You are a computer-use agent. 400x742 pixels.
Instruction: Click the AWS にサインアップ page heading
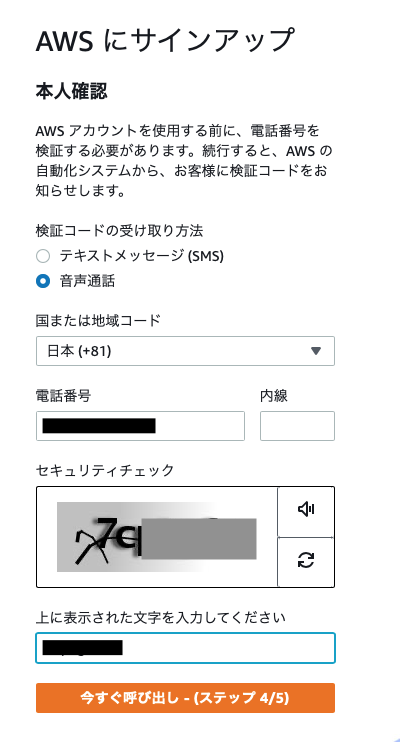click(165, 40)
